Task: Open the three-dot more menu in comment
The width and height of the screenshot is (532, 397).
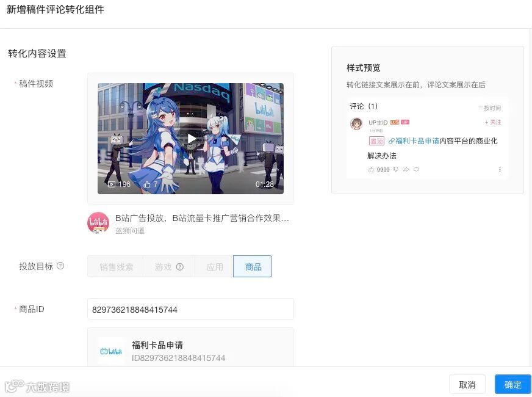Action: pos(500,169)
